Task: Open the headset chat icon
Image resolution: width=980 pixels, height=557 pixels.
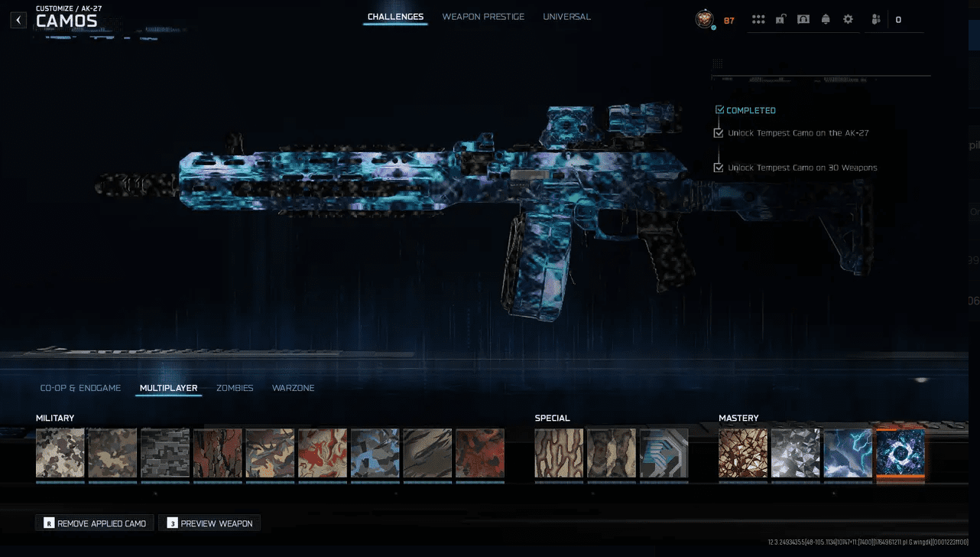Action: (x=803, y=20)
